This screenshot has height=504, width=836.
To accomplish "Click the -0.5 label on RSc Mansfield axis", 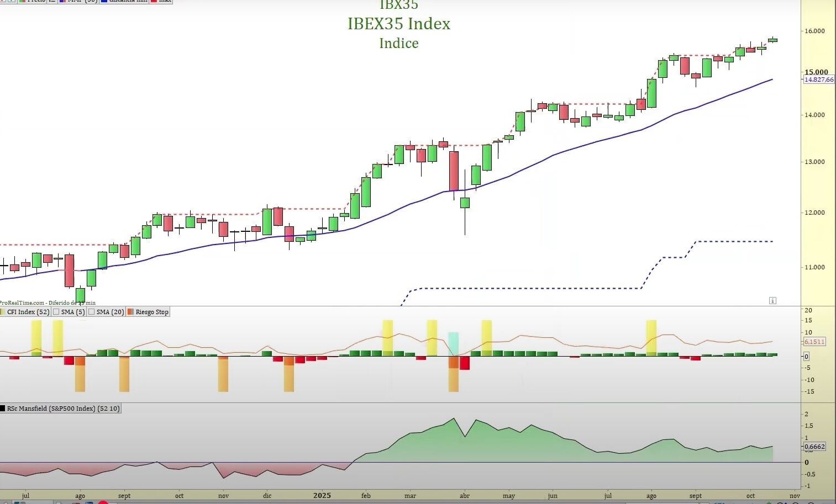I will pos(809,475).
